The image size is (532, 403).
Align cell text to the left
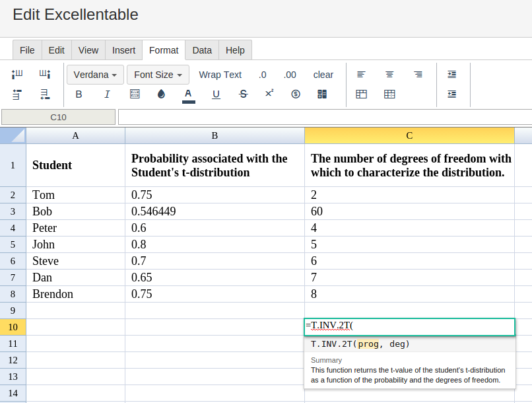pos(361,75)
